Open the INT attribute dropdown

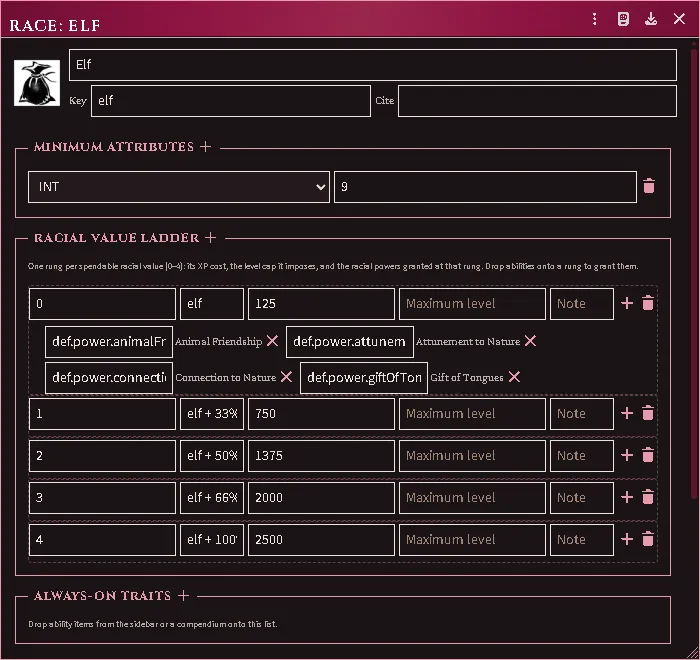pos(179,187)
